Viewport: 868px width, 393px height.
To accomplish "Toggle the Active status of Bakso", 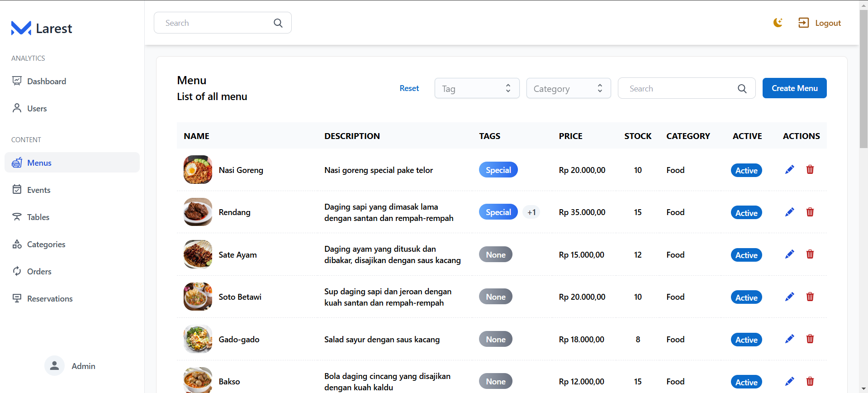I will tap(746, 382).
